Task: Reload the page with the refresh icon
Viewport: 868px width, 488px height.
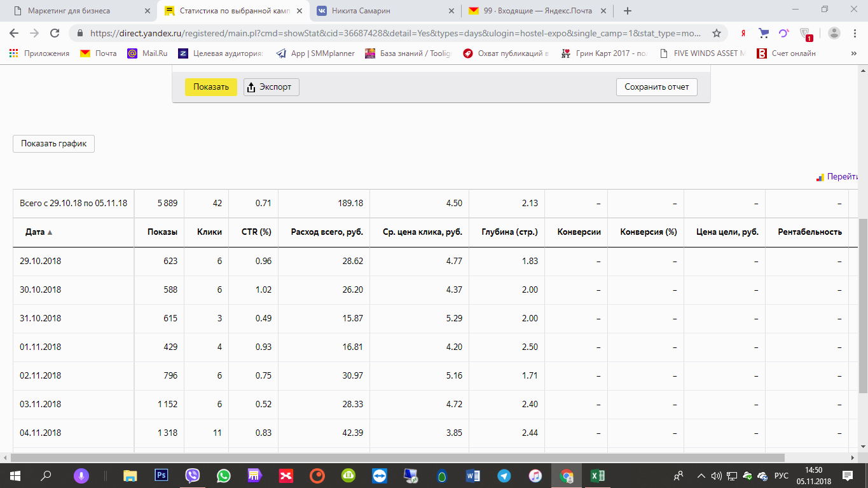Action: (x=55, y=33)
